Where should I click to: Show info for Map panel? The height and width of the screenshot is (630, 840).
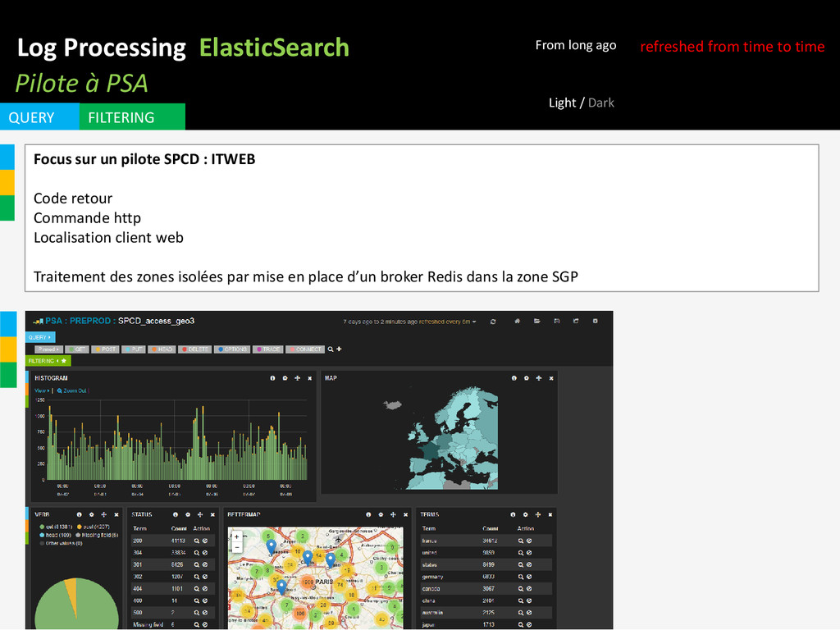(x=514, y=378)
